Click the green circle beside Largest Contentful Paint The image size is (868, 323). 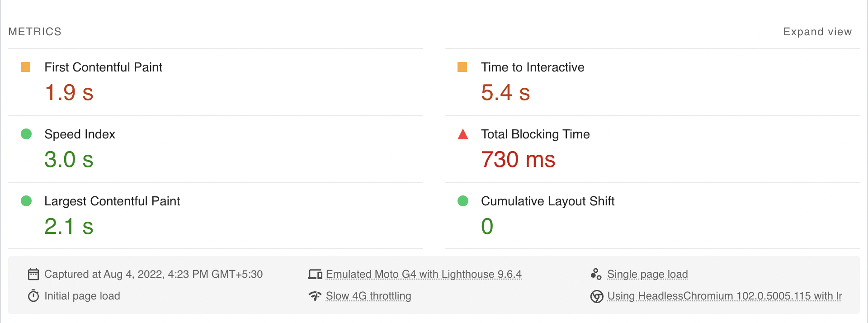(26, 201)
